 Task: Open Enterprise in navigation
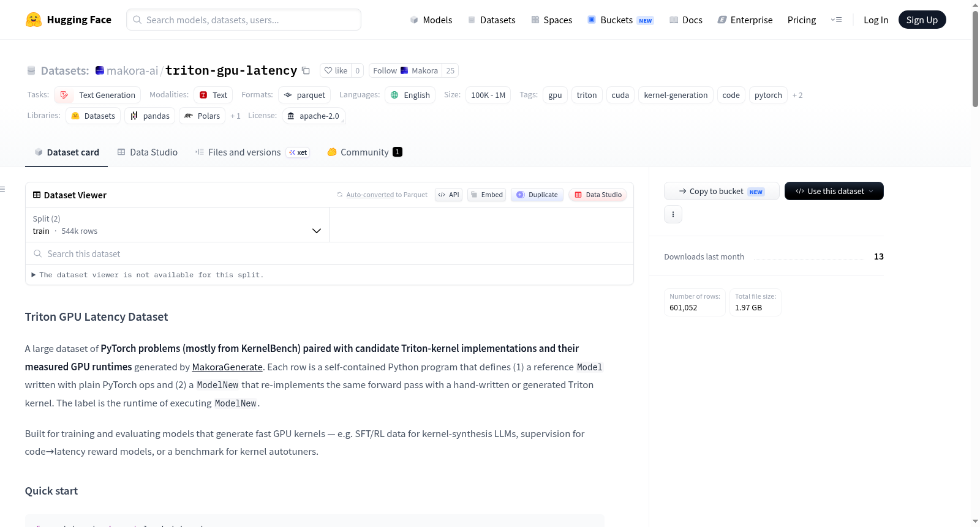click(745, 20)
